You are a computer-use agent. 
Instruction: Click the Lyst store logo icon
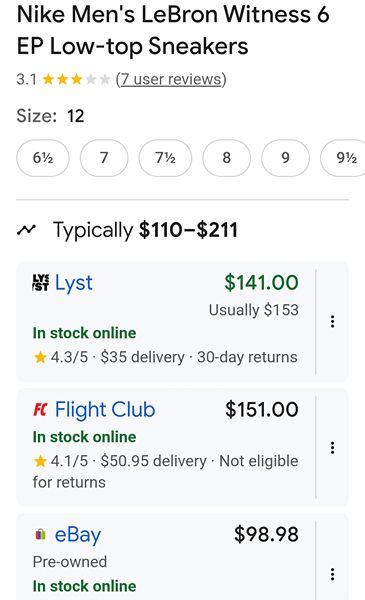41,283
